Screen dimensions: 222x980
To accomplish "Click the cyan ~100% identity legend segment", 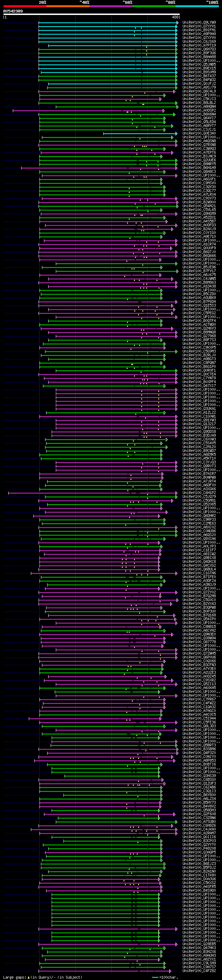I will click(197, 7).
